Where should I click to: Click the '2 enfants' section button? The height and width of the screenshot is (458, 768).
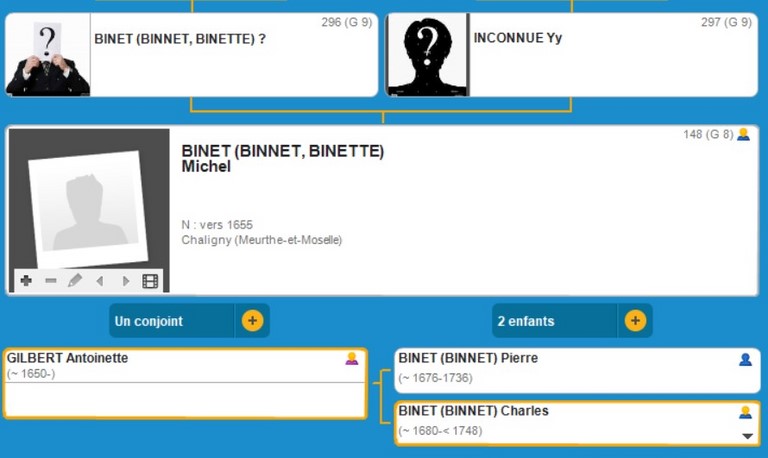[555, 321]
